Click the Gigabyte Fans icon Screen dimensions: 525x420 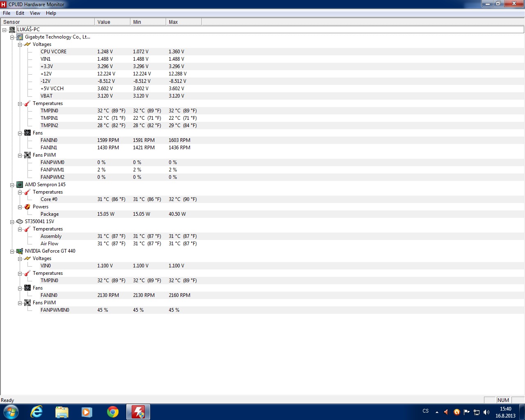[27, 133]
